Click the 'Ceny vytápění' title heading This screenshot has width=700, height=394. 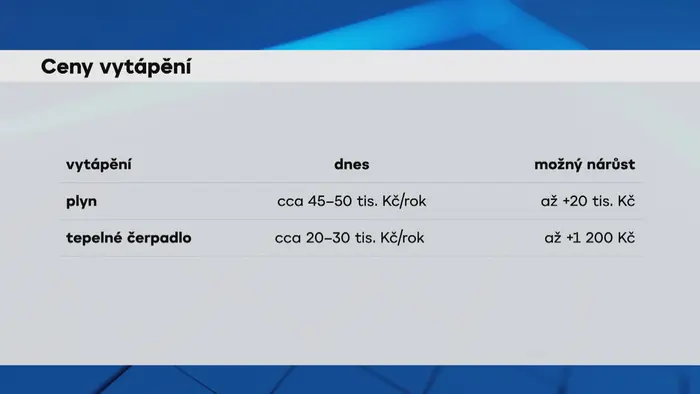tap(116, 67)
